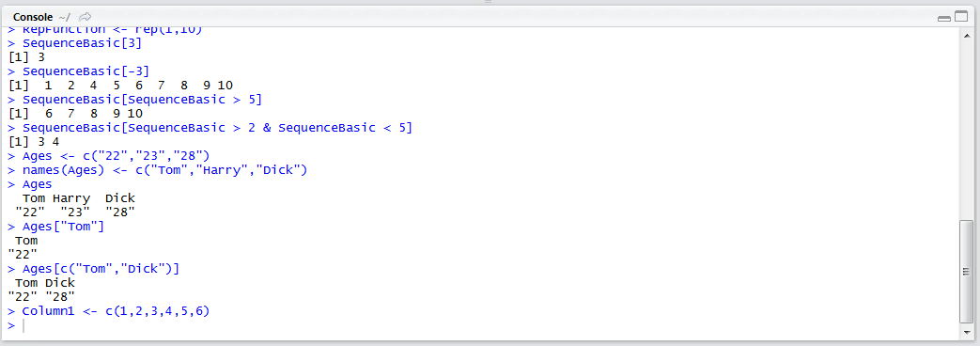Minimize the Console pane
Screen dimensions: 980x346
click(943, 18)
